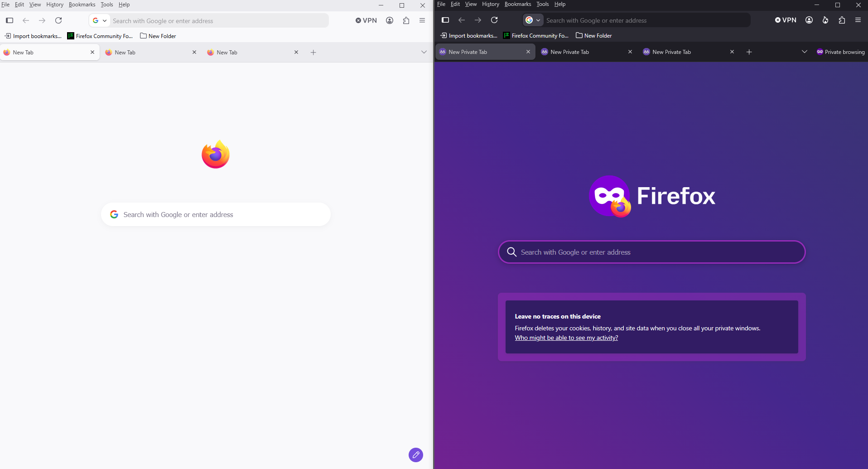Viewport: 868px width, 469px height.
Task: Focus the search box on the New Tab page
Action: (216, 214)
